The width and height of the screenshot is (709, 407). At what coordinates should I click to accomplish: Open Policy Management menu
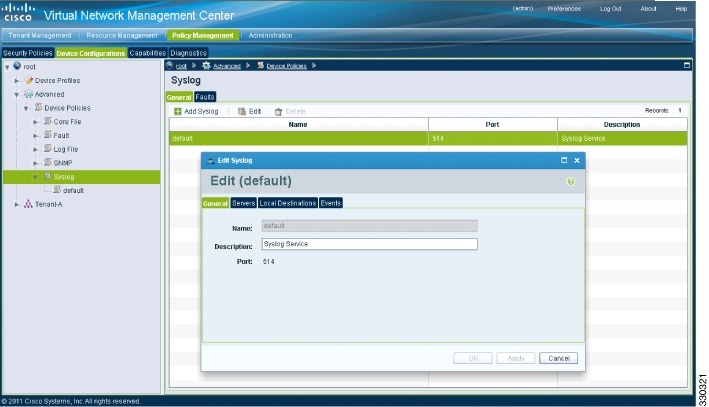pos(203,35)
